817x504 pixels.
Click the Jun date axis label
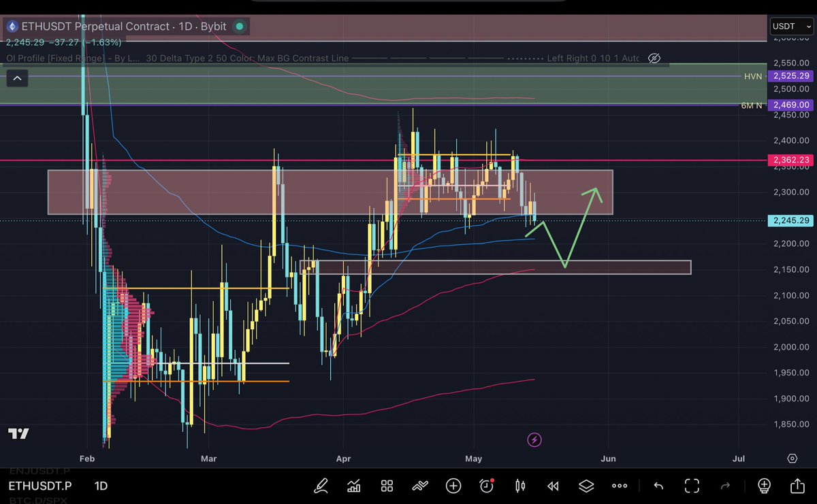[608, 458]
